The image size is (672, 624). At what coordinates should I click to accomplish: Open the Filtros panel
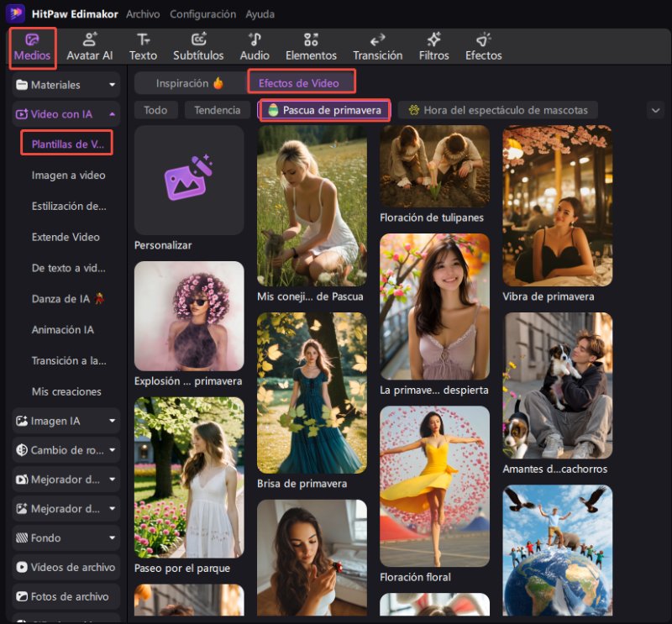coord(433,47)
